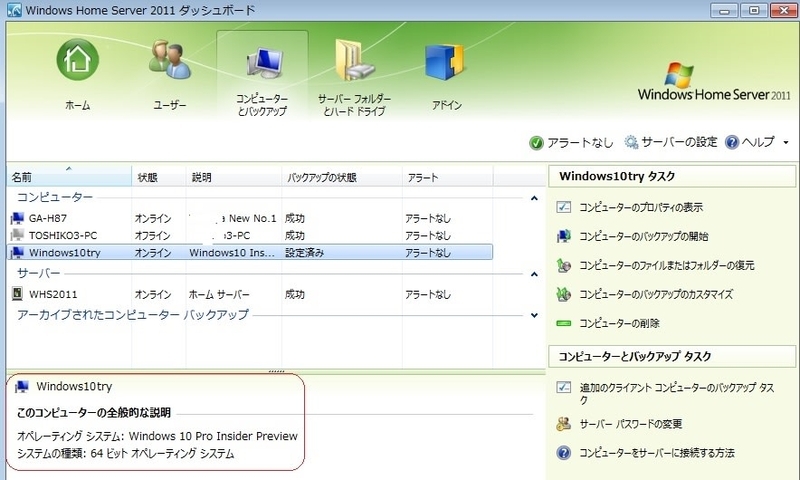This screenshot has height=480, width=800.
Task: Switch to the アドイン tab label
Action: point(447,105)
